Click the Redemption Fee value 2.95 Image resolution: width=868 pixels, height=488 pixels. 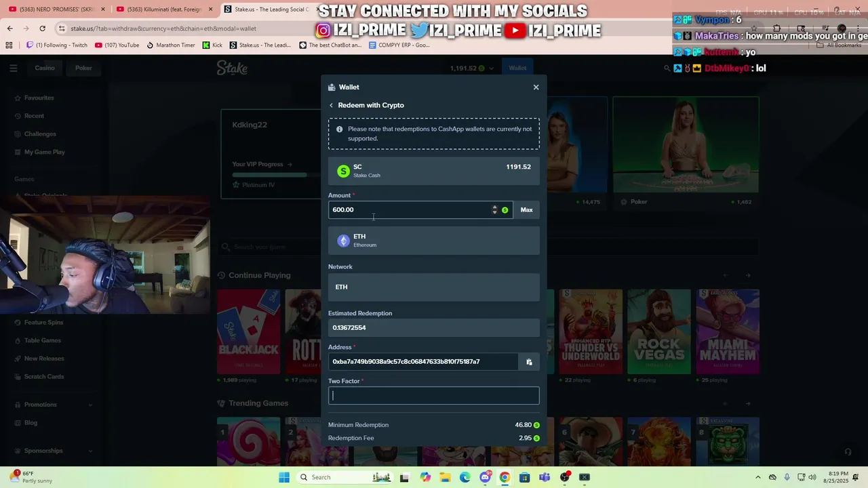click(525, 439)
